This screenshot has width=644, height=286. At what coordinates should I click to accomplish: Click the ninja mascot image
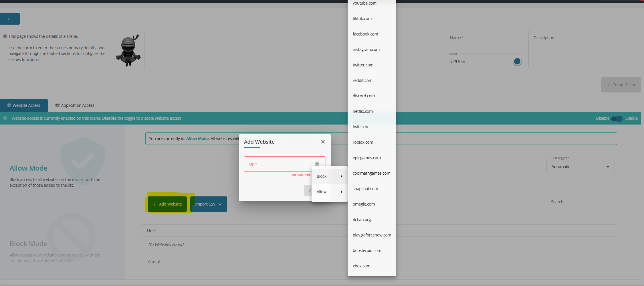point(129,50)
